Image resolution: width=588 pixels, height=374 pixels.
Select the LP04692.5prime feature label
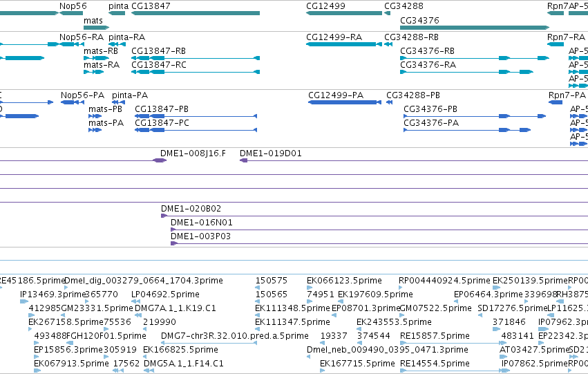(x=165, y=294)
